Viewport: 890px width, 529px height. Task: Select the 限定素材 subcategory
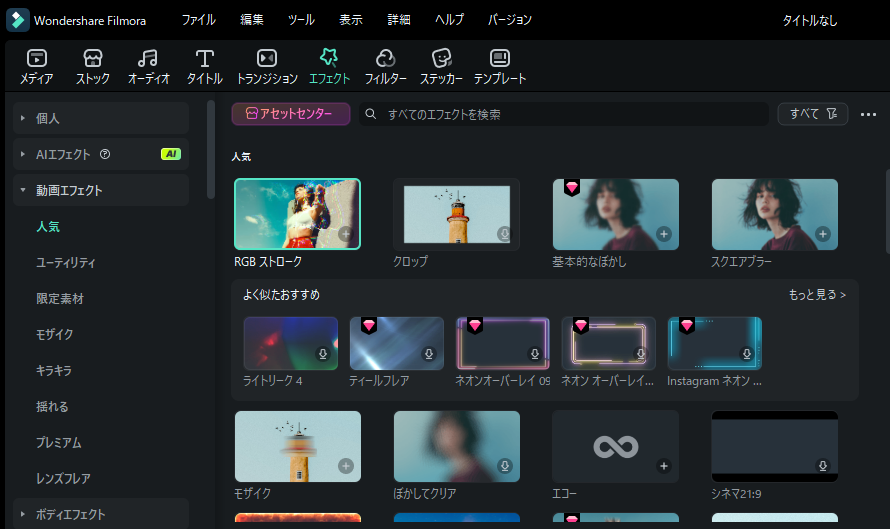[x=60, y=299]
